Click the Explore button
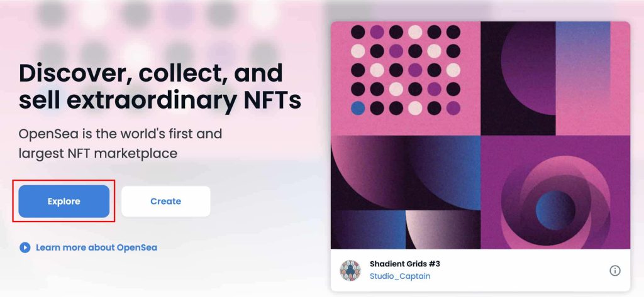 (x=64, y=202)
